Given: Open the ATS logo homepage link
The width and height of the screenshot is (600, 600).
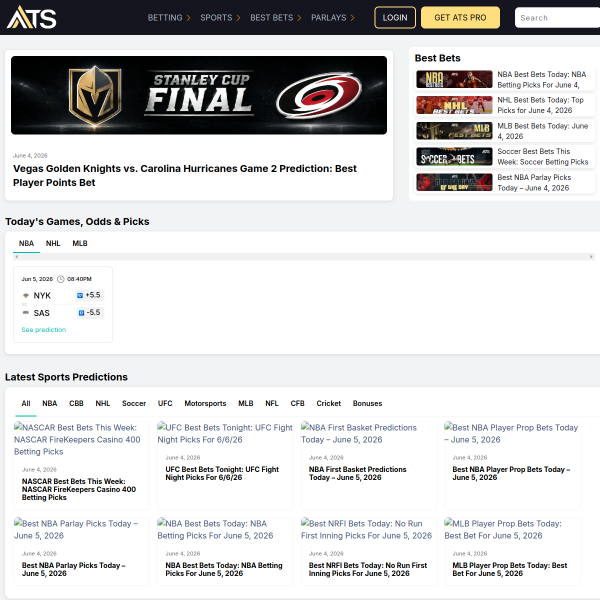Looking at the screenshot, I should [31, 17].
